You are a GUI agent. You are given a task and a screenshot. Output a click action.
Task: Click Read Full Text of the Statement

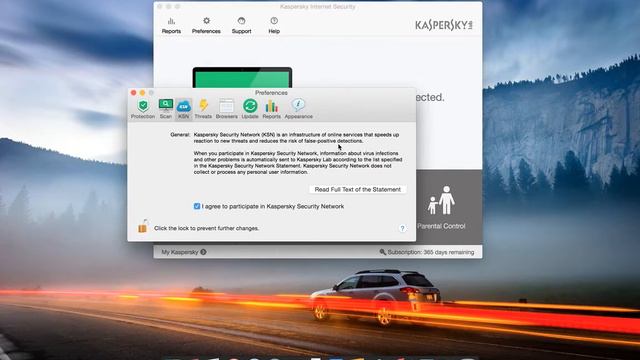(x=358, y=189)
